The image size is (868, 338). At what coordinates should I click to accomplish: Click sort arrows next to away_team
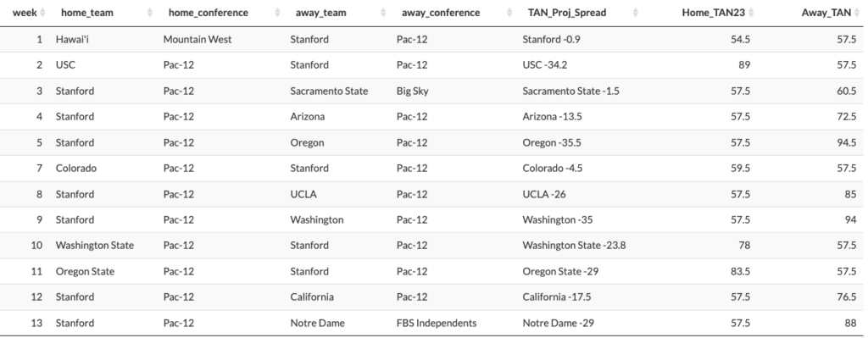382,13
